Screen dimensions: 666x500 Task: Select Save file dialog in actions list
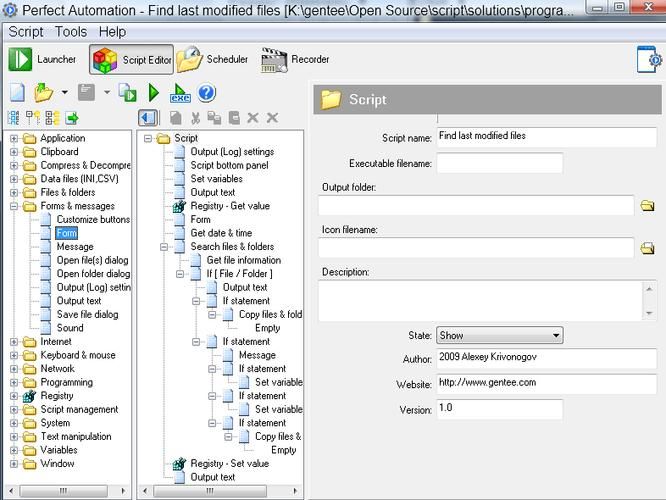click(87, 314)
